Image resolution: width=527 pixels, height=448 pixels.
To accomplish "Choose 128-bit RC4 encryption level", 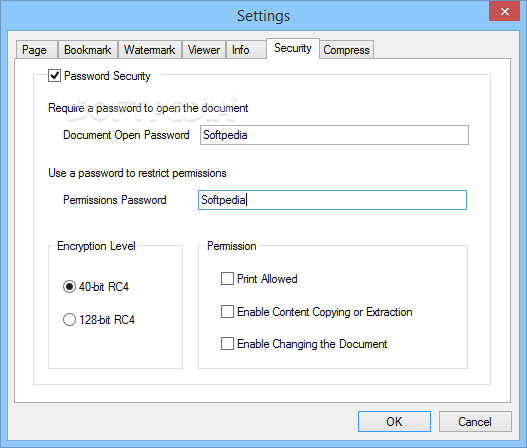I will [x=69, y=319].
